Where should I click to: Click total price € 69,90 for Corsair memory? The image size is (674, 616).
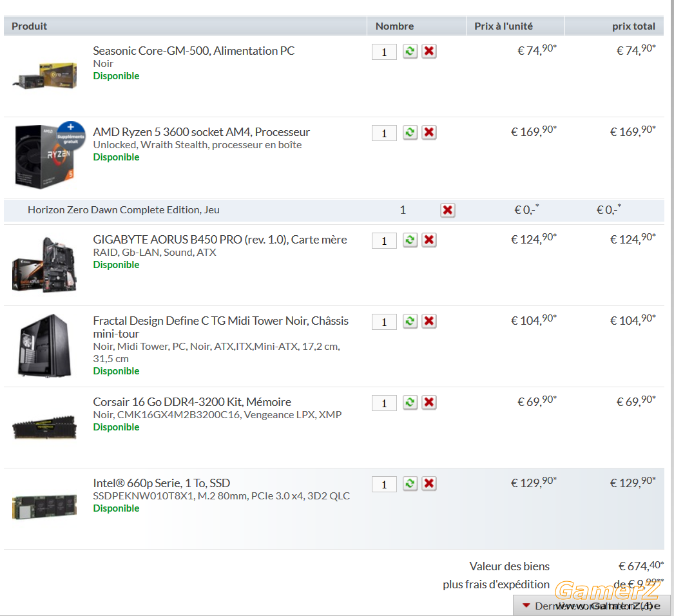click(x=636, y=401)
